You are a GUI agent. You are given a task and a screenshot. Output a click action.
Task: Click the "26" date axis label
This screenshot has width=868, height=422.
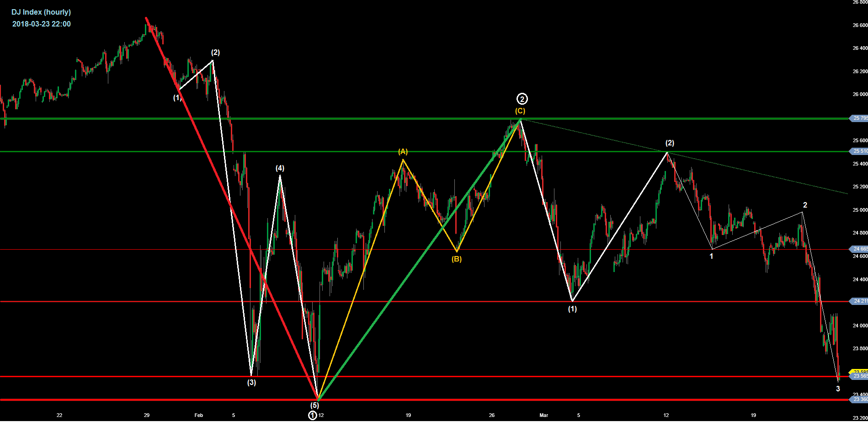pos(492,416)
